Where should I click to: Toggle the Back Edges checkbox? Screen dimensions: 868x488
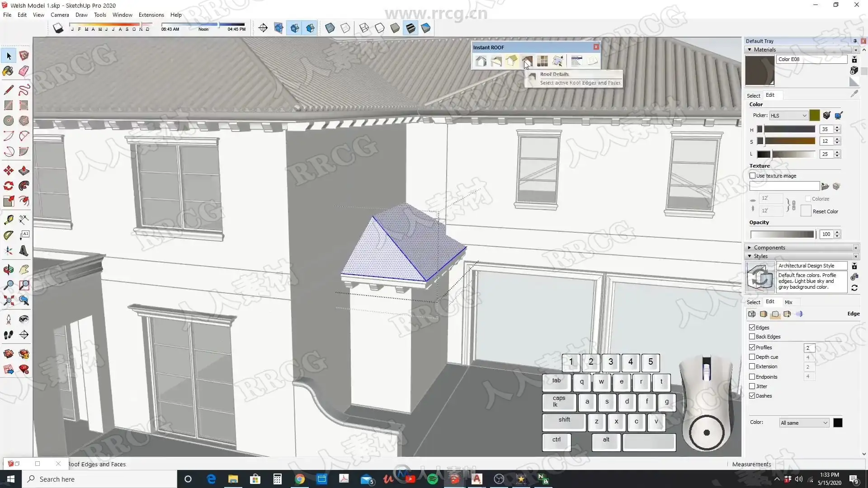pyautogui.click(x=753, y=337)
